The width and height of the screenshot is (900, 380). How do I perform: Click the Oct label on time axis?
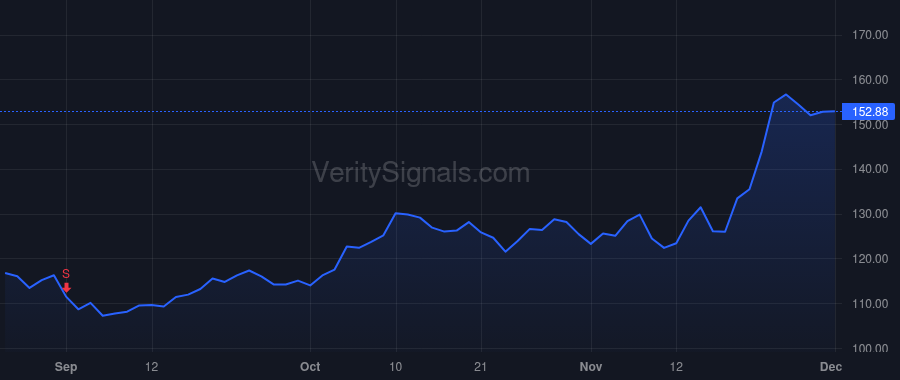310,367
